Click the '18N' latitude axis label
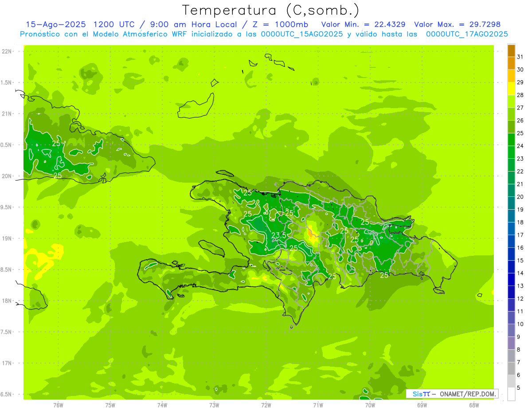The height and width of the screenshot is (411, 532). tap(7, 301)
